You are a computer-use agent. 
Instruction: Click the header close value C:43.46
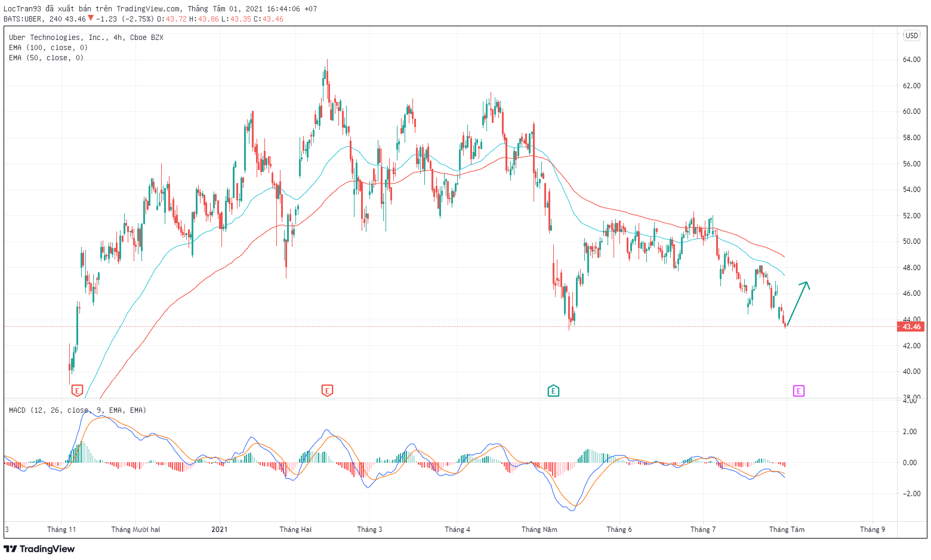pos(269,19)
